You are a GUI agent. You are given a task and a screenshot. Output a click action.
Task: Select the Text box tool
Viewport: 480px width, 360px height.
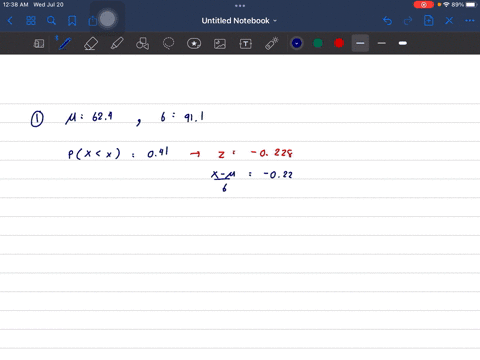pos(246,44)
